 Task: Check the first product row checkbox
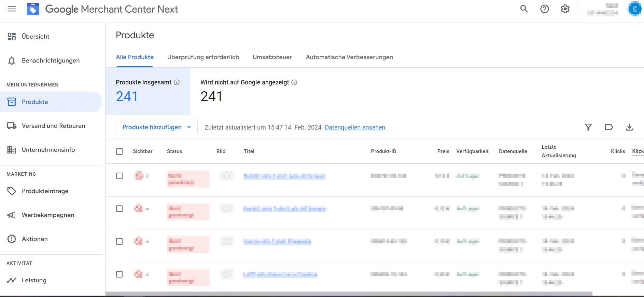coord(119,176)
